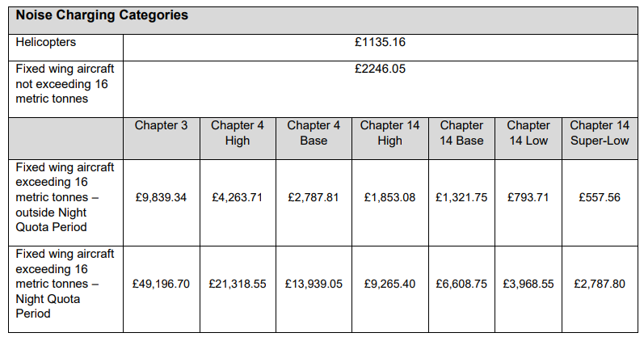
Task: Click the £4,263.71 charge cell
Action: click(238, 198)
